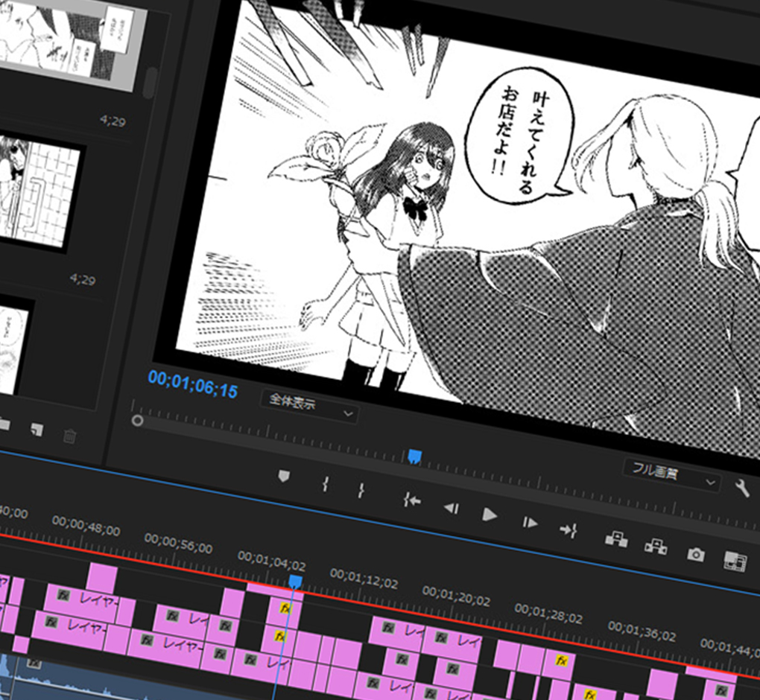Click timeline ruler label 00;00;48;00
This screenshot has width=760, height=700.
pyautogui.click(x=86, y=526)
